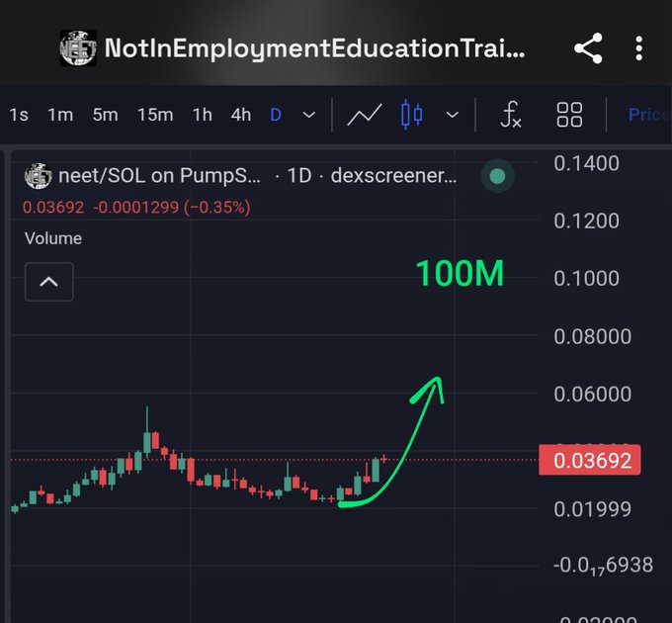Select candlestick chart type icon

tap(411, 115)
